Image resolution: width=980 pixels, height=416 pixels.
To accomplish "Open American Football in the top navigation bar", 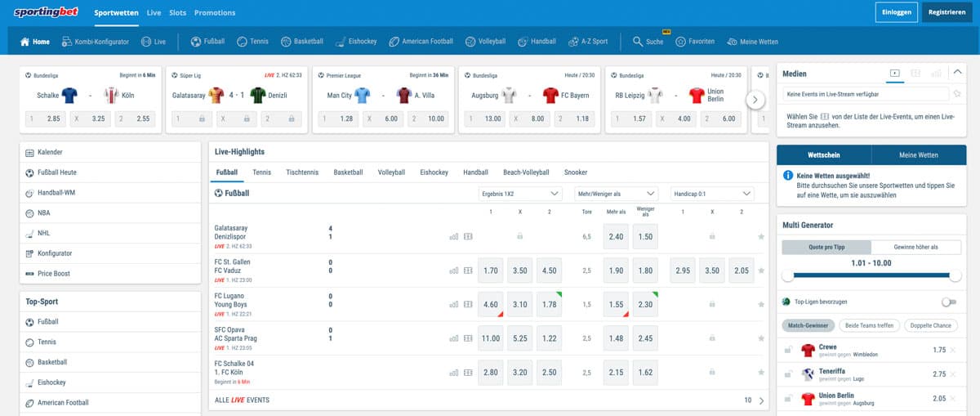I will 421,42.
